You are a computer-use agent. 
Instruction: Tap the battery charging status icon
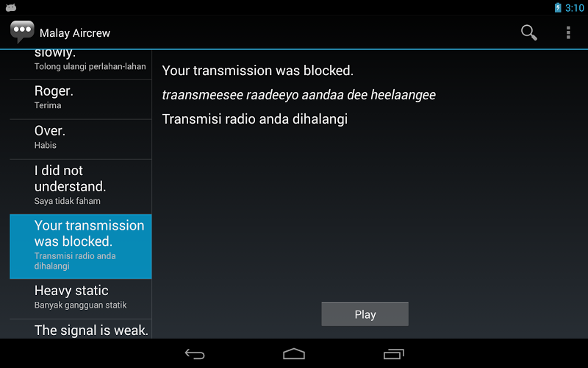click(x=558, y=7)
